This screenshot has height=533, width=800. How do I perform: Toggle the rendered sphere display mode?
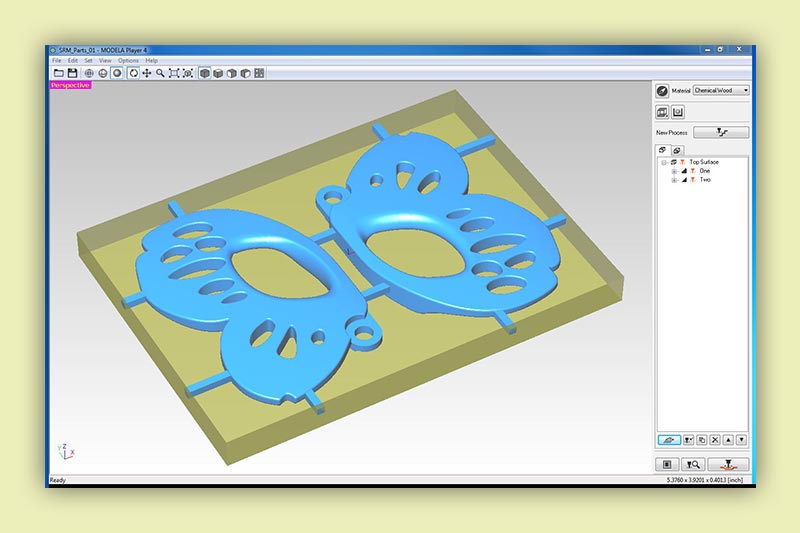point(117,73)
